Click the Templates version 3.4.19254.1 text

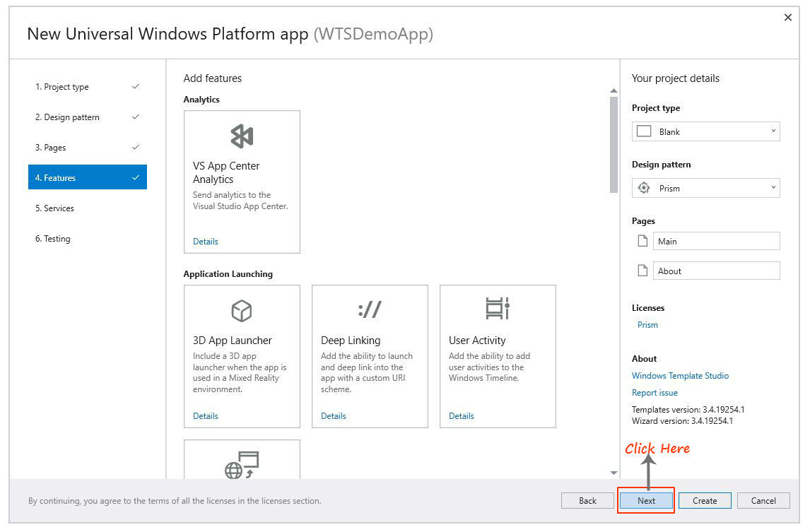(x=688, y=410)
